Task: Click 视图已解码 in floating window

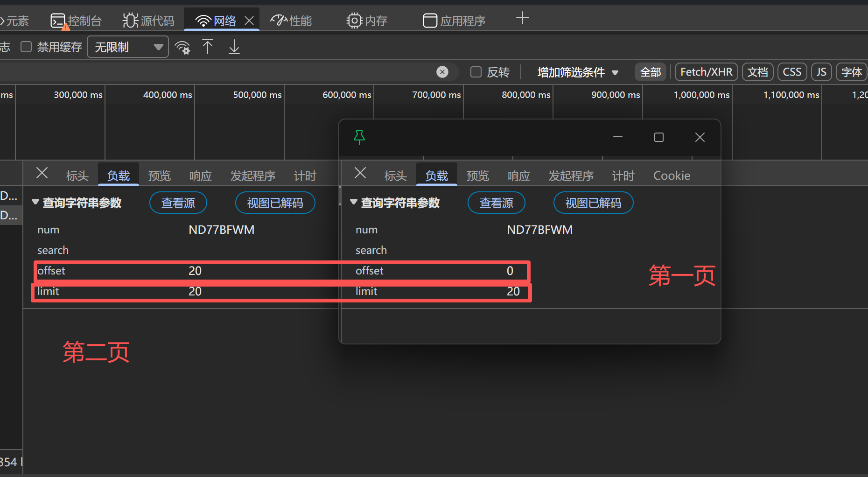Action: pyautogui.click(x=593, y=203)
